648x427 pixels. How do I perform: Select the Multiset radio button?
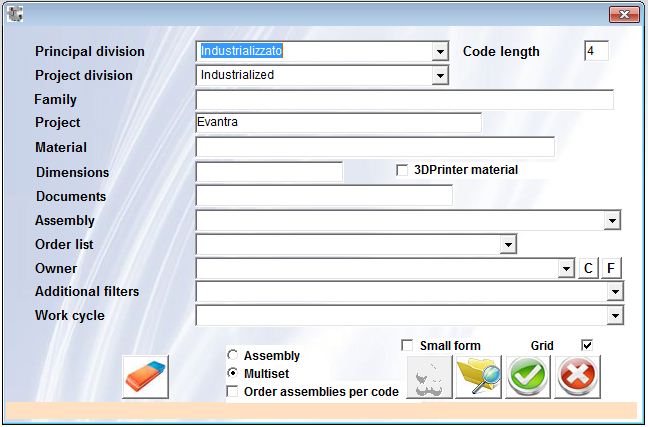click(233, 373)
